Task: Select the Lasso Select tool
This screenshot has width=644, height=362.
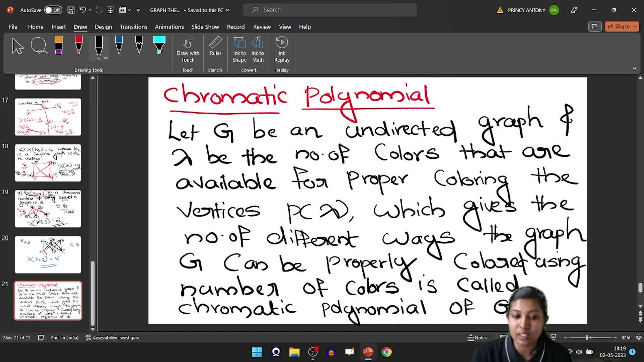Action: click(x=39, y=46)
